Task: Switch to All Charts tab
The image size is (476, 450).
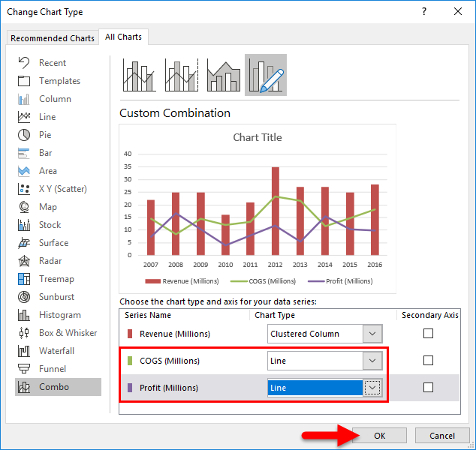Action: pos(123,37)
